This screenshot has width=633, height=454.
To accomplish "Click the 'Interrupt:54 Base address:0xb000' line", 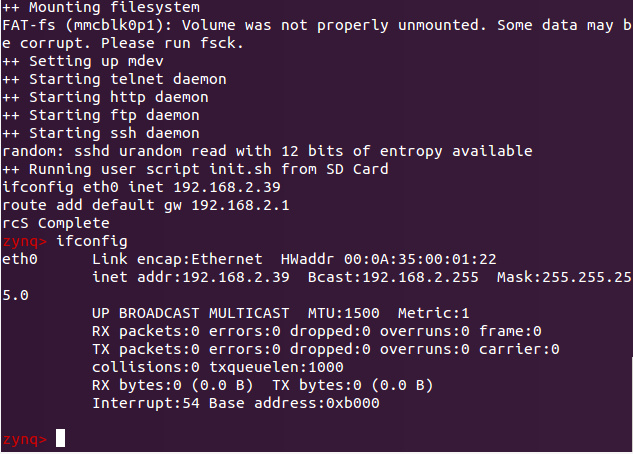I will (x=235, y=403).
